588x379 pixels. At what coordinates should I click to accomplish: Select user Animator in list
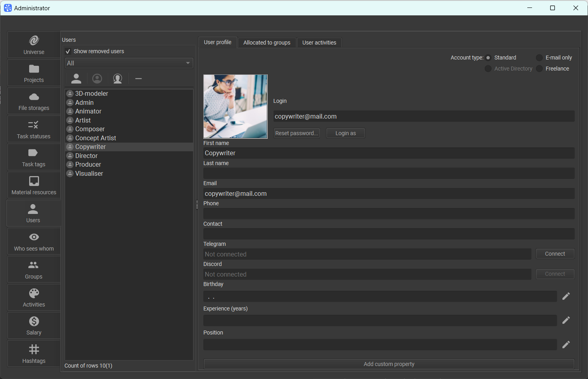[129, 111]
